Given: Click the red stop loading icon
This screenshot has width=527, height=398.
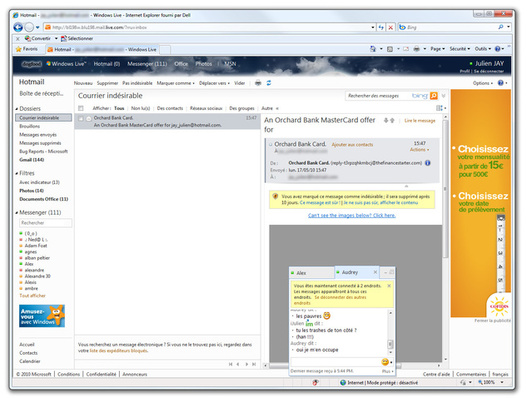Looking at the screenshot, I should tap(391, 27).
